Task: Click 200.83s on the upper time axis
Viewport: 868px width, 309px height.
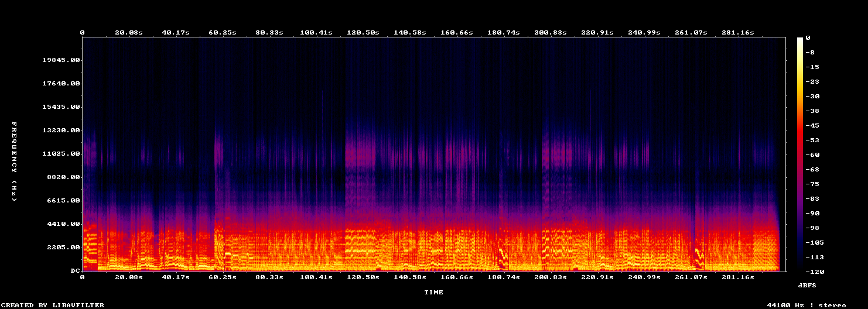Action: pos(551,33)
